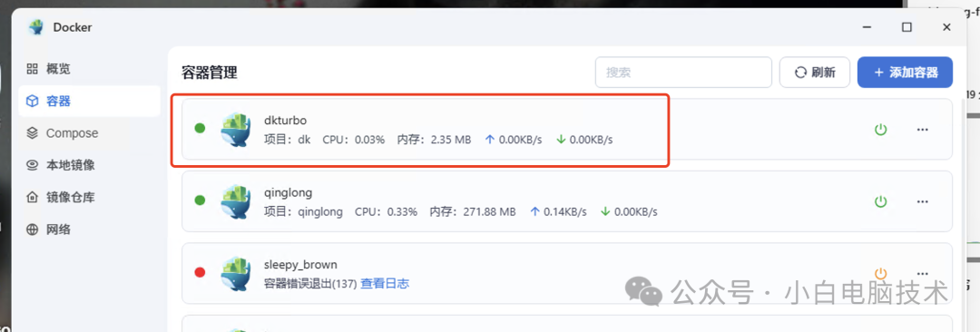Click the dkturbo container name

(x=286, y=120)
